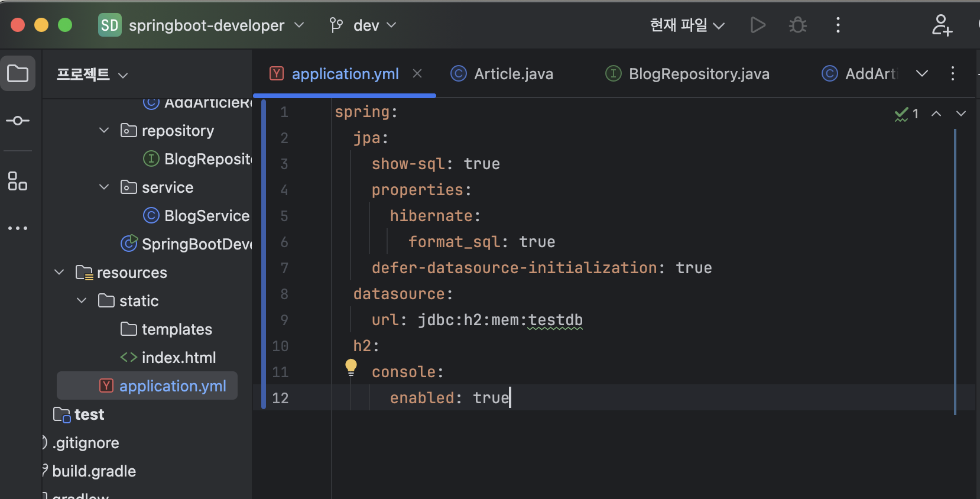980x499 pixels.
Task: Collapse the static folder
Action: click(x=82, y=300)
